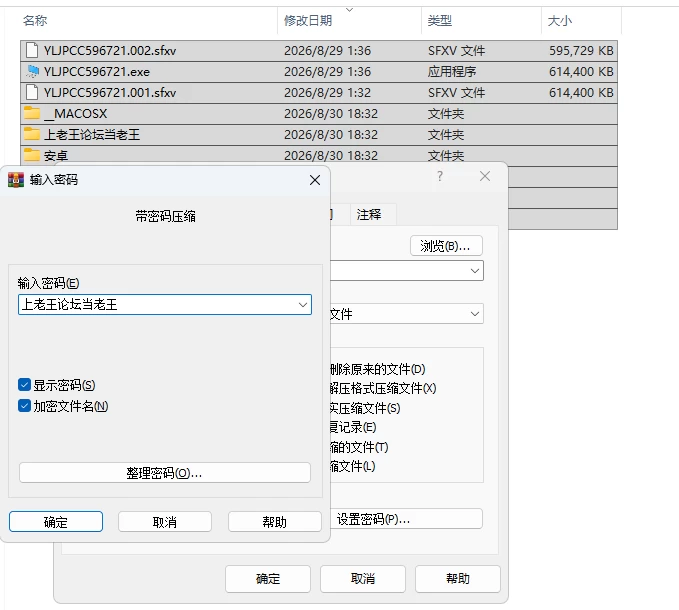Click the 应用程序 type cell
The width and height of the screenshot is (679, 610).
(x=452, y=71)
